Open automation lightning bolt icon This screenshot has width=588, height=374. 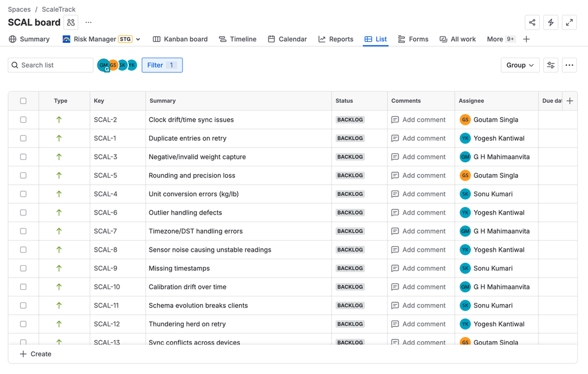551,22
